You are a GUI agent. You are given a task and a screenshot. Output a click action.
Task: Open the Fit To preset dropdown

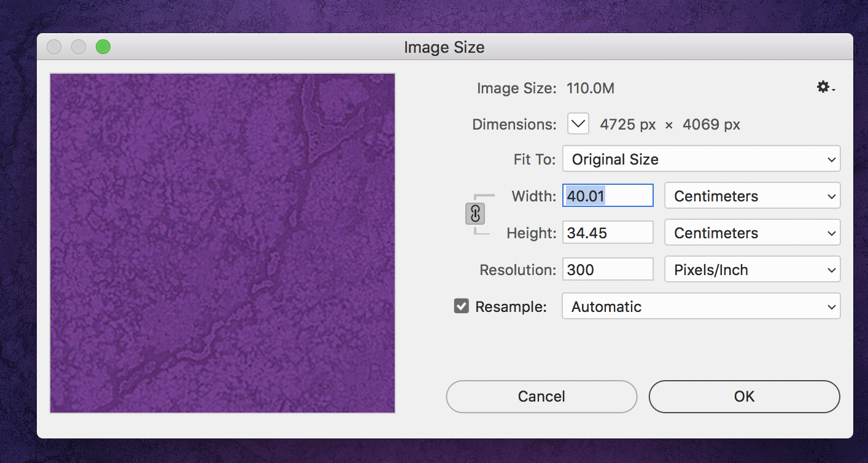coord(701,159)
